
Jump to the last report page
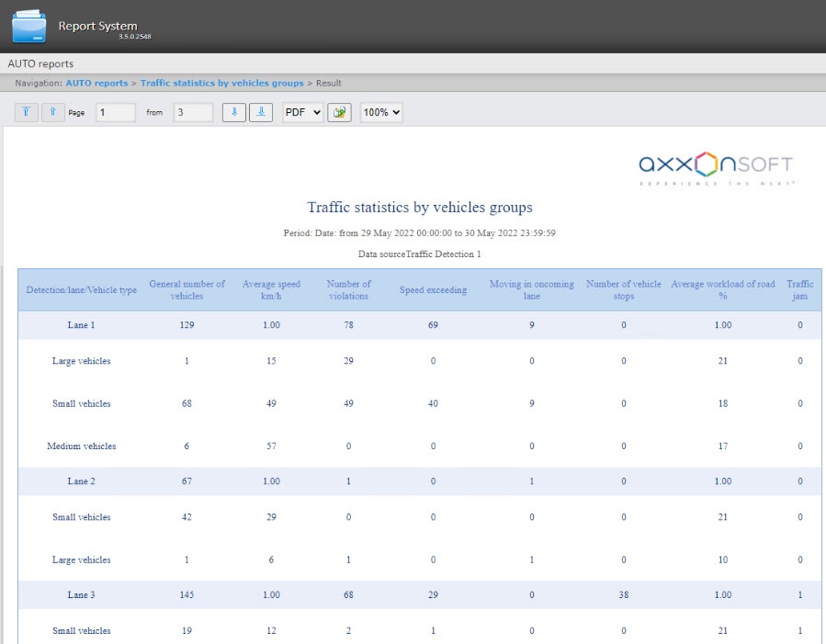(261, 112)
